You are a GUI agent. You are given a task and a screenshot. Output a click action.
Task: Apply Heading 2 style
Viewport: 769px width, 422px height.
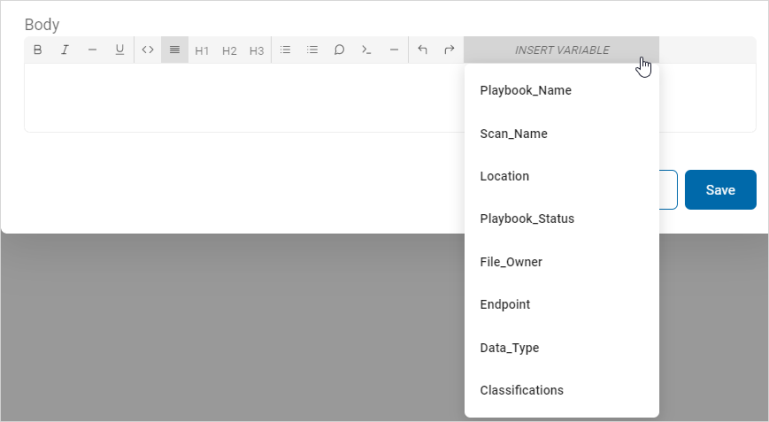click(229, 50)
